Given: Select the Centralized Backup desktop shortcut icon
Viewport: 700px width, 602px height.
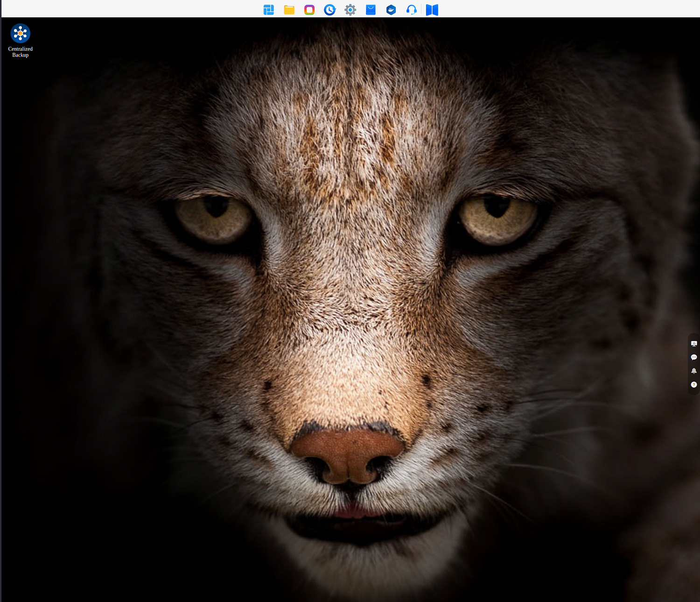Looking at the screenshot, I should click(21, 33).
